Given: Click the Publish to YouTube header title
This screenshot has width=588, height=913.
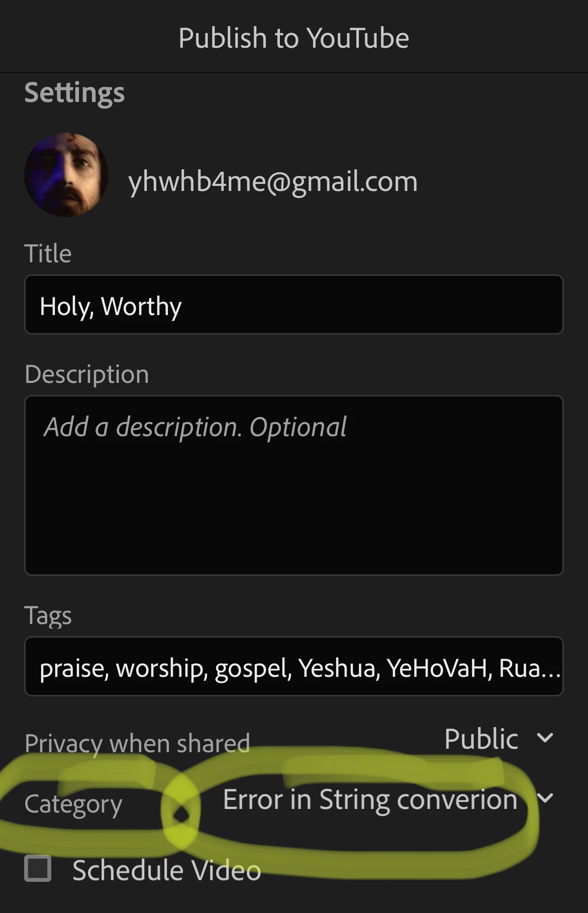Looking at the screenshot, I should click(x=294, y=38).
